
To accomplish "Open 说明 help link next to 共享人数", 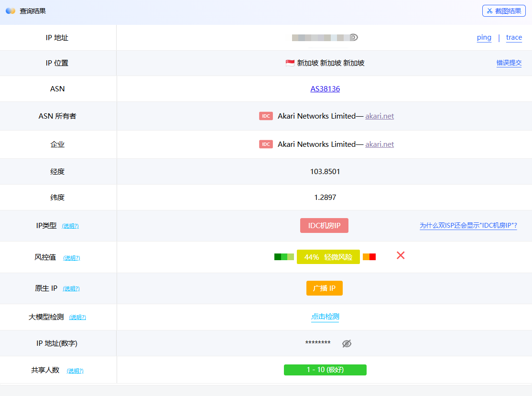I will (75, 371).
